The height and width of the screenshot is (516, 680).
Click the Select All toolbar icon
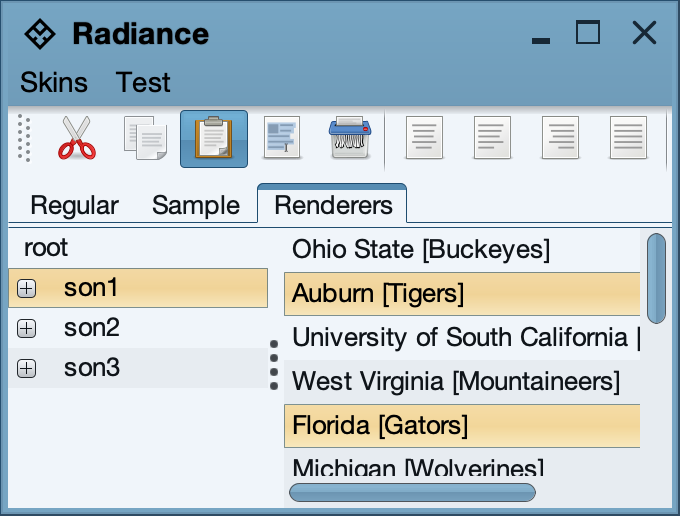282,138
